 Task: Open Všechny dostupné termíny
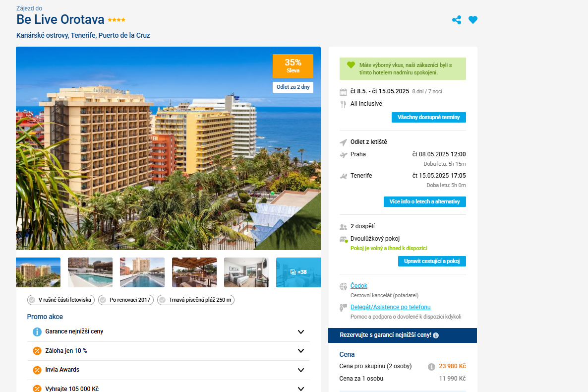429,117
